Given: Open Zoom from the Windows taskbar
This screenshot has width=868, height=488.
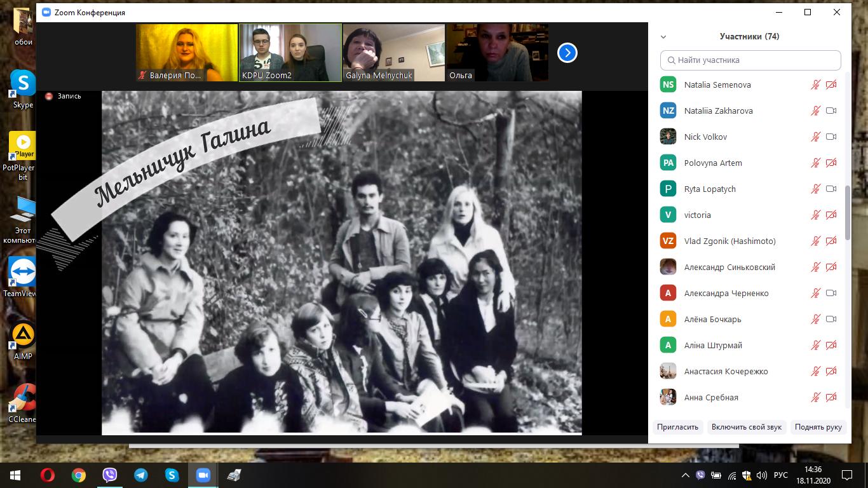Looking at the screenshot, I should click(x=203, y=475).
